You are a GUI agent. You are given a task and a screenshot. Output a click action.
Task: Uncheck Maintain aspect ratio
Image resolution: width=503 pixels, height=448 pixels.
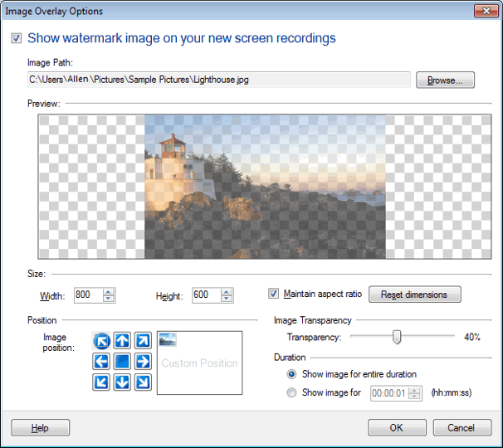click(x=273, y=294)
